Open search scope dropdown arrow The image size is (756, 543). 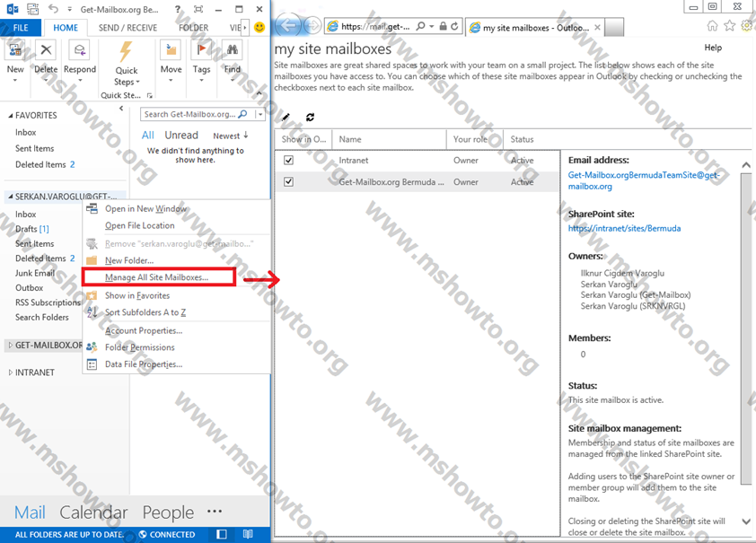pos(260,114)
